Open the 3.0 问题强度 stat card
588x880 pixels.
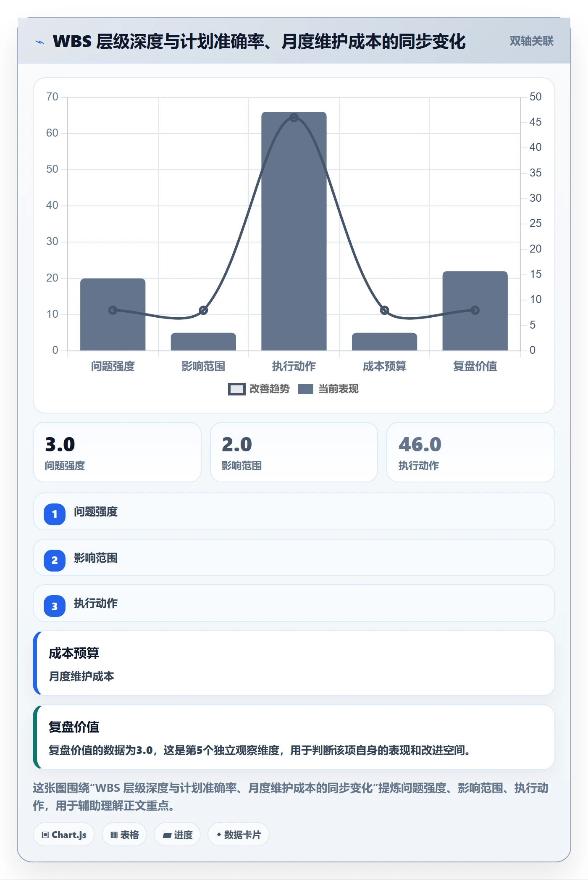[117, 452]
